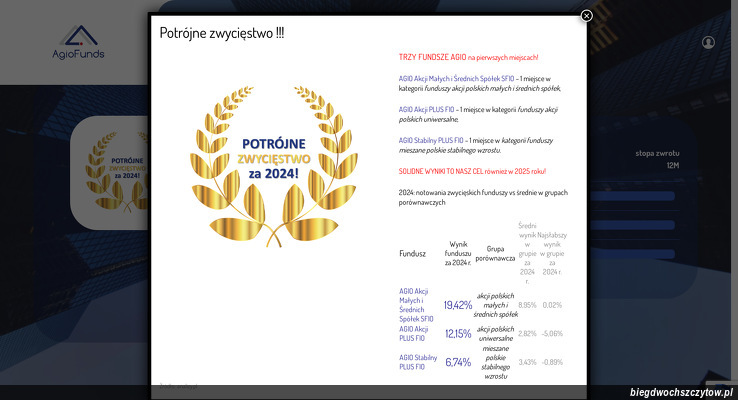Open the AGIO Akcji PLUS FIO paragraph link
This screenshot has height=400, width=738.
(426, 110)
